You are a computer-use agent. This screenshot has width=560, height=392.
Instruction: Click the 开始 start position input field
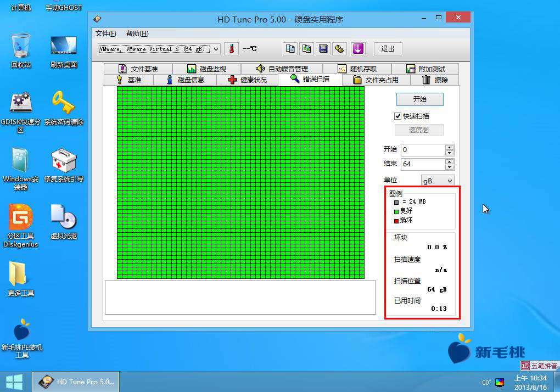[x=423, y=149]
